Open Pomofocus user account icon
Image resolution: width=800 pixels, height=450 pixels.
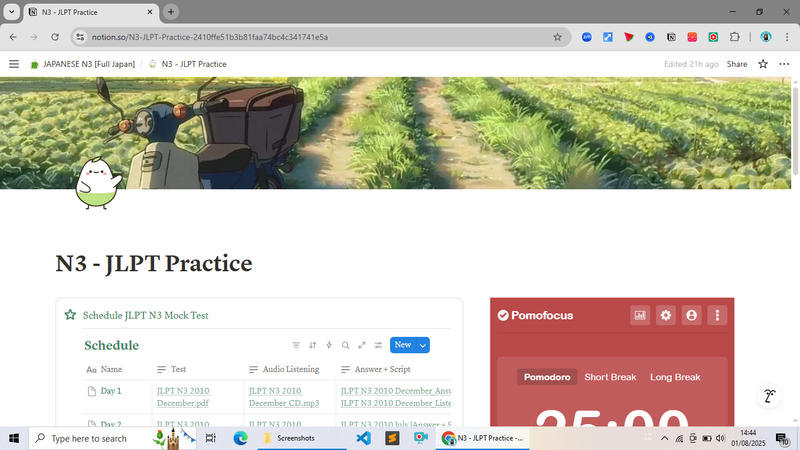(x=691, y=315)
